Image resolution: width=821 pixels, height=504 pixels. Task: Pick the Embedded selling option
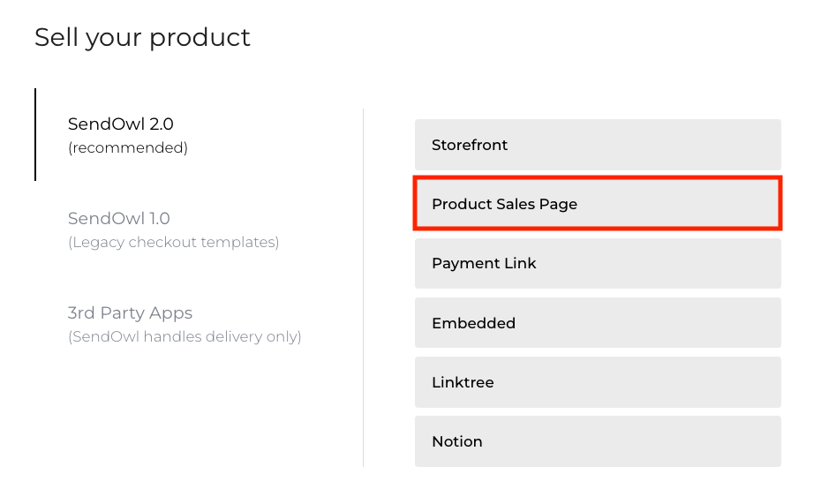[x=598, y=323]
